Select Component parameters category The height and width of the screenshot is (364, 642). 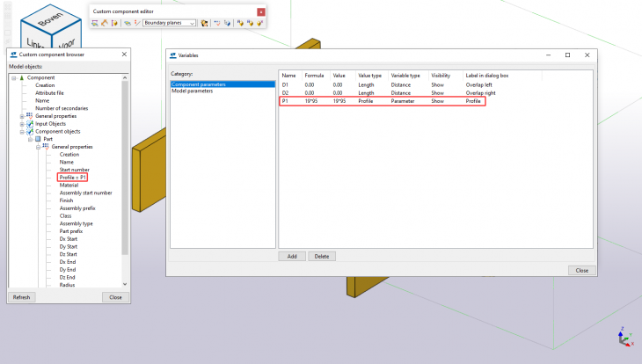click(198, 84)
